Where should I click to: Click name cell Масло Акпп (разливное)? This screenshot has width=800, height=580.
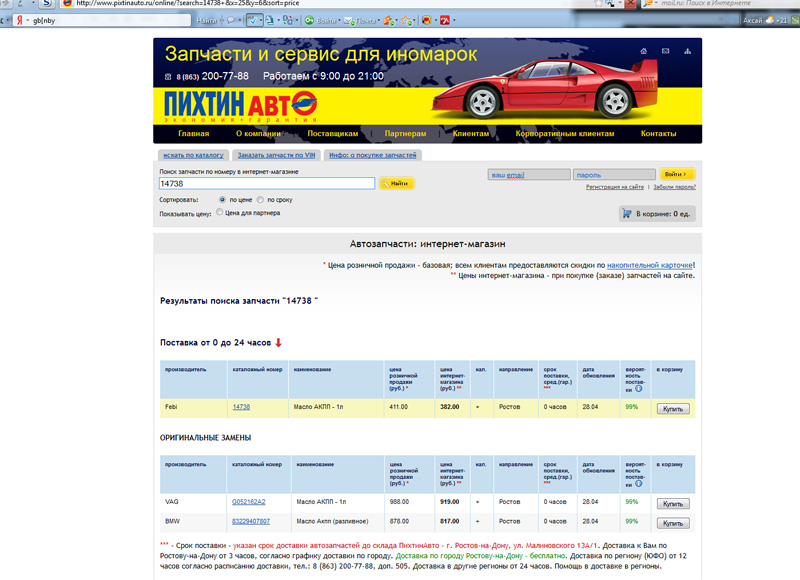point(332,521)
